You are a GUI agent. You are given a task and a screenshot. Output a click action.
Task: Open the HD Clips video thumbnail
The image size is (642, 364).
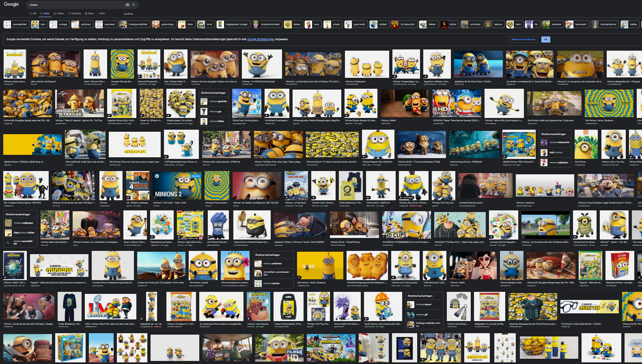click(407, 225)
